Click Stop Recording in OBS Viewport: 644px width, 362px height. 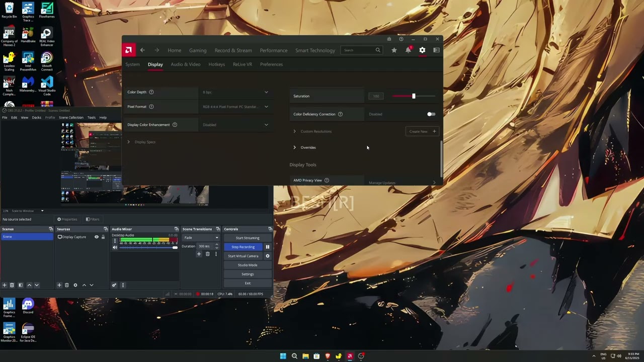(x=243, y=247)
